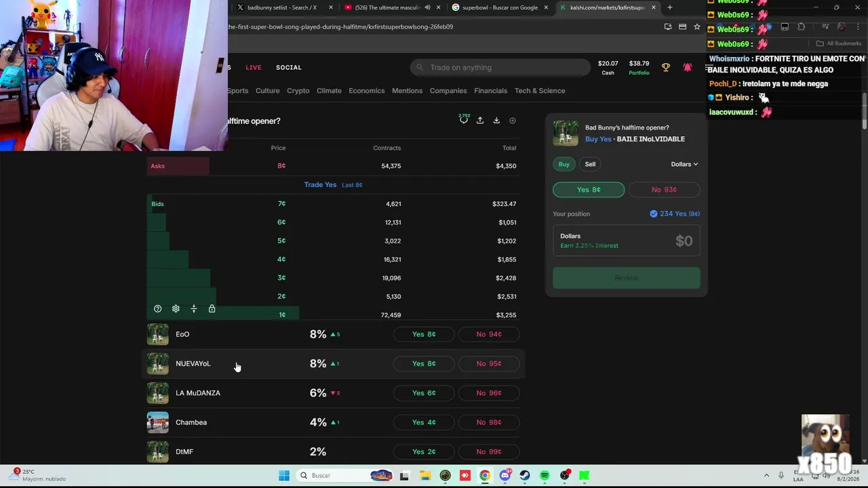868x488 pixels.
Task: Click the share upload icon
Action: click(480, 121)
